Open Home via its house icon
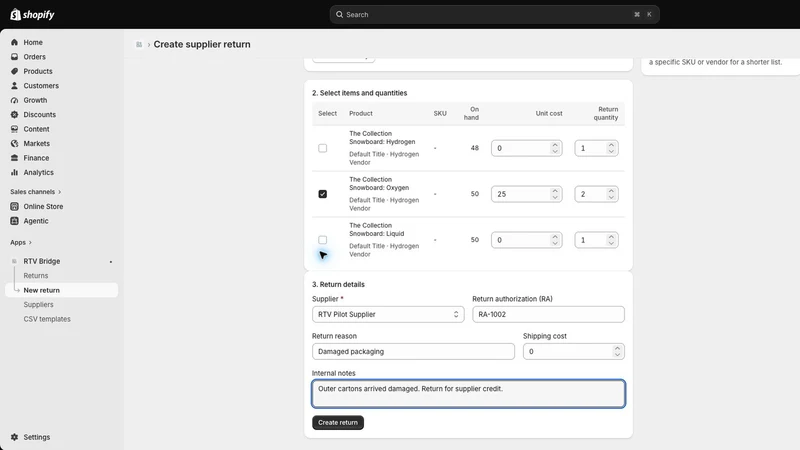The width and height of the screenshot is (800, 450). coord(14,42)
